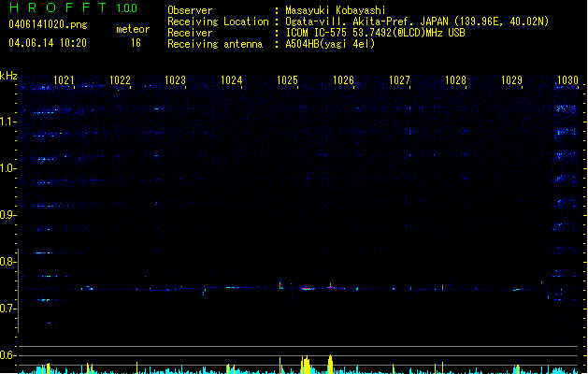Screen dimensions: 588x374
Task: Select the ICOM IC-575 53.7492 MHz receiver text
Action: [375, 33]
